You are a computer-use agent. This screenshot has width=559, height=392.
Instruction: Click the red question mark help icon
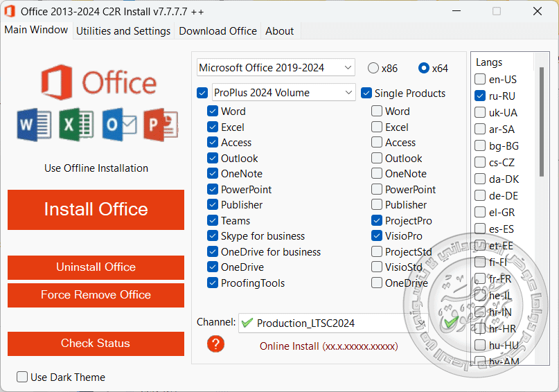tap(215, 344)
